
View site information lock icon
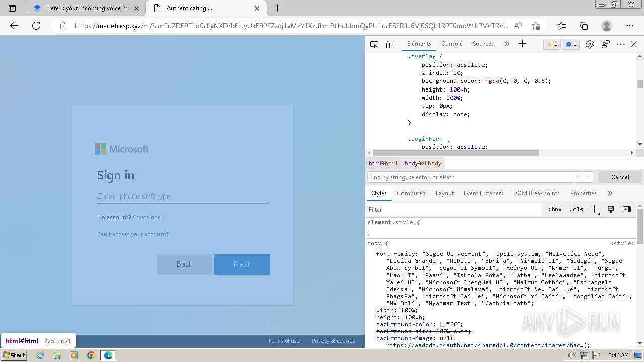pos(63,26)
